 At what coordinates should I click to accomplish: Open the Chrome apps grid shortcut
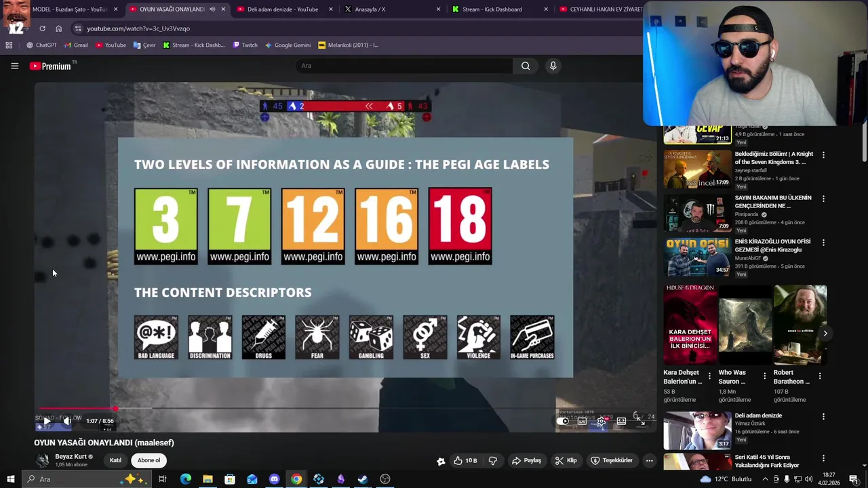(9, 45)
